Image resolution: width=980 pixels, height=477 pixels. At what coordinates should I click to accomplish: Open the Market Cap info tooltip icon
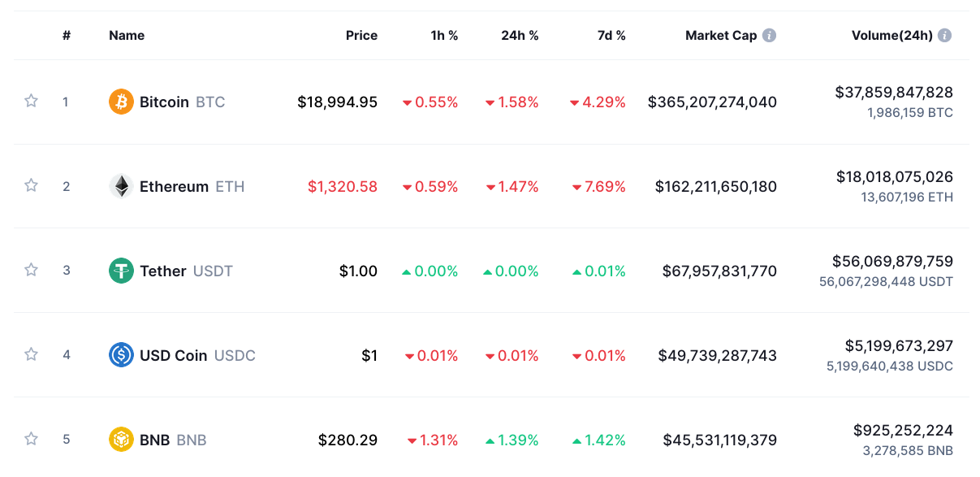coord(769,36)
